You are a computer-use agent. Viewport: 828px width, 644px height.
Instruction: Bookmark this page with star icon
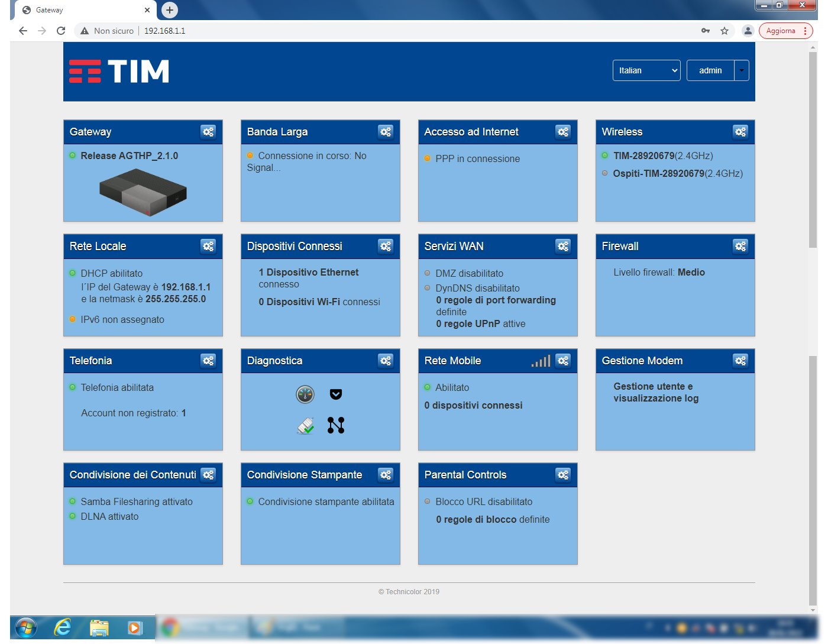click(x=724, y=31)
